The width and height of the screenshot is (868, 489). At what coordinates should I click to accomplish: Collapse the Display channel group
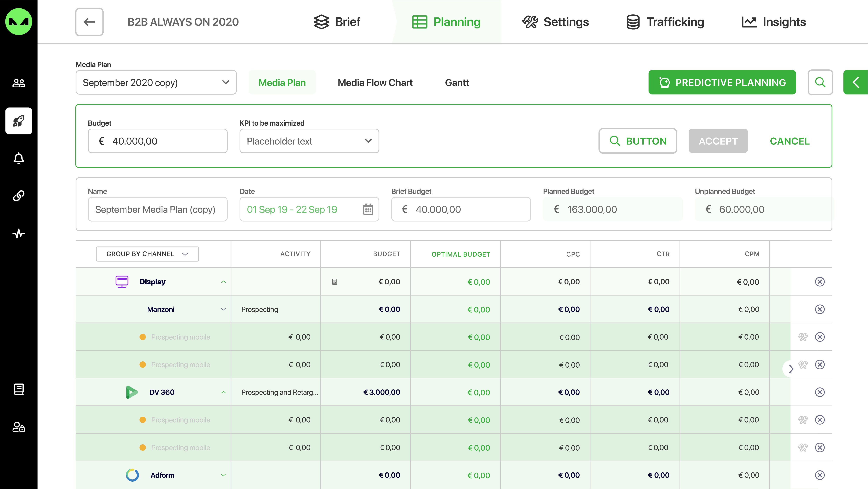click(x=223, y=282)
